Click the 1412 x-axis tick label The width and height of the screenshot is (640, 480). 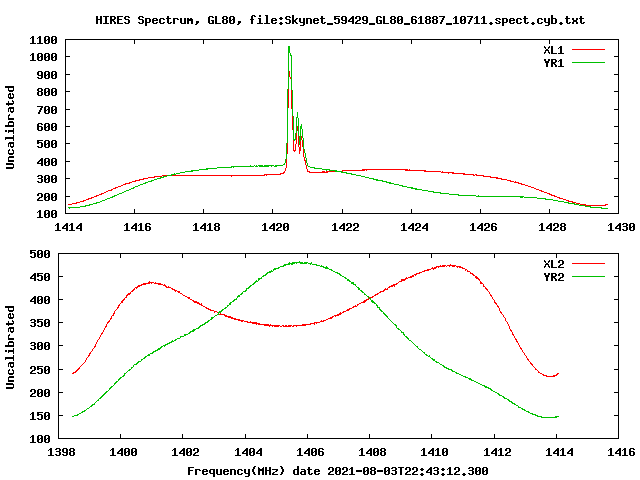click(497, 452)
